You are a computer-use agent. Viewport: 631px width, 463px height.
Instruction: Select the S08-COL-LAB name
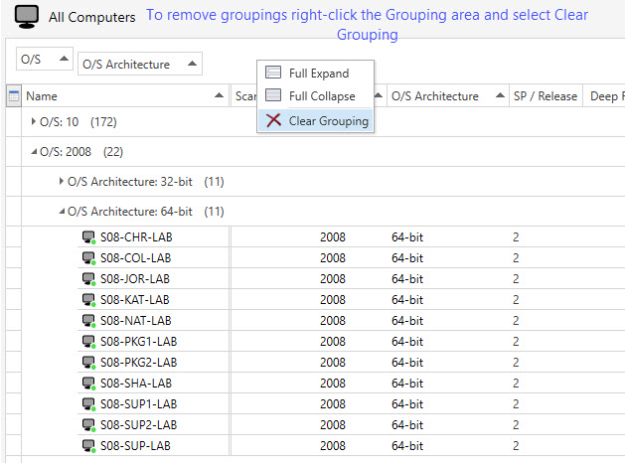coord(136,258)
